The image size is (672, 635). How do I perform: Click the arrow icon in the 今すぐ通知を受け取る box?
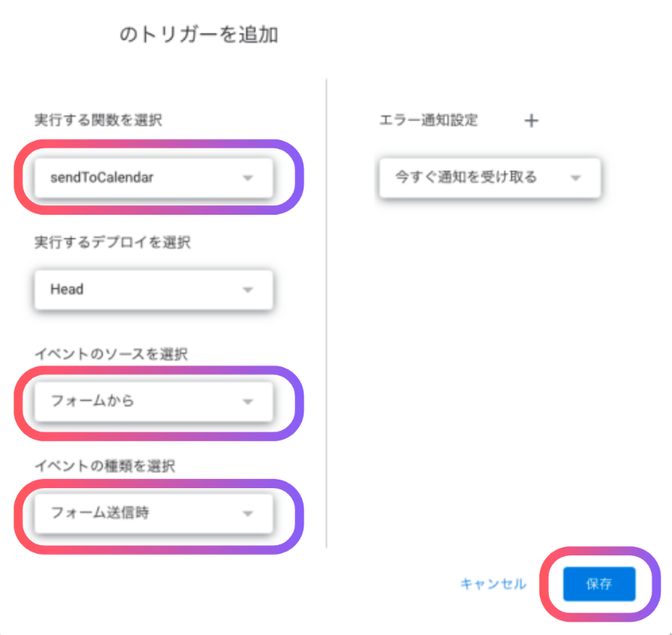tap(576, 178)
